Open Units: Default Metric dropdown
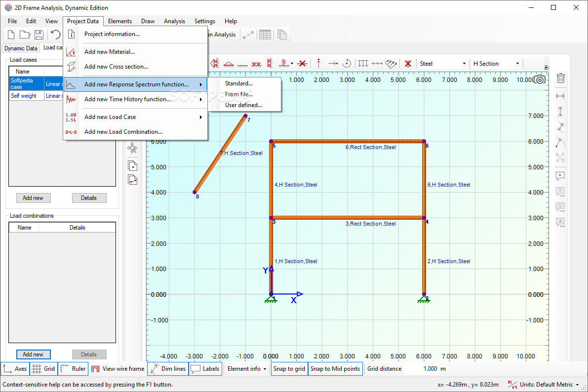The height and width of the screenshot is (392, 588). 544,385
